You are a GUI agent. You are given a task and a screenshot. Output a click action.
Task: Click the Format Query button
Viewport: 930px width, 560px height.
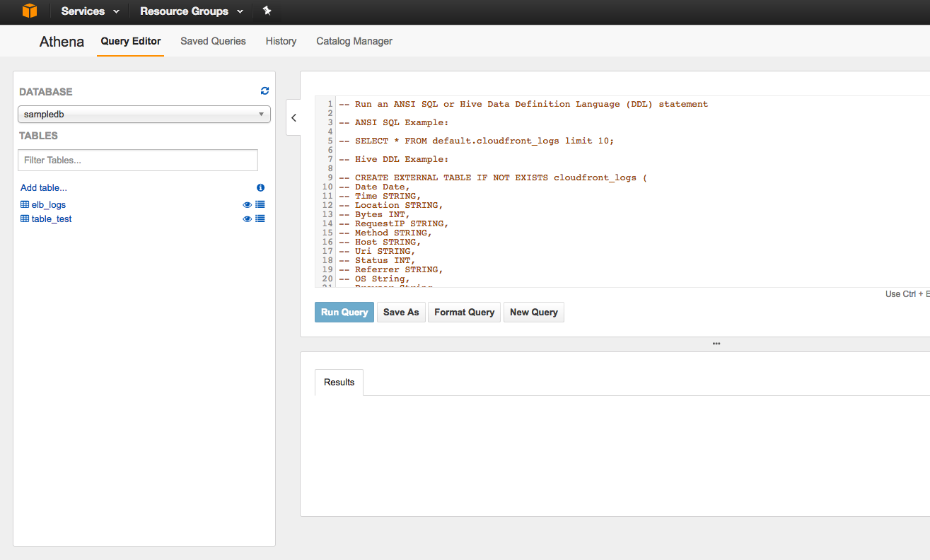coord(464,313)
